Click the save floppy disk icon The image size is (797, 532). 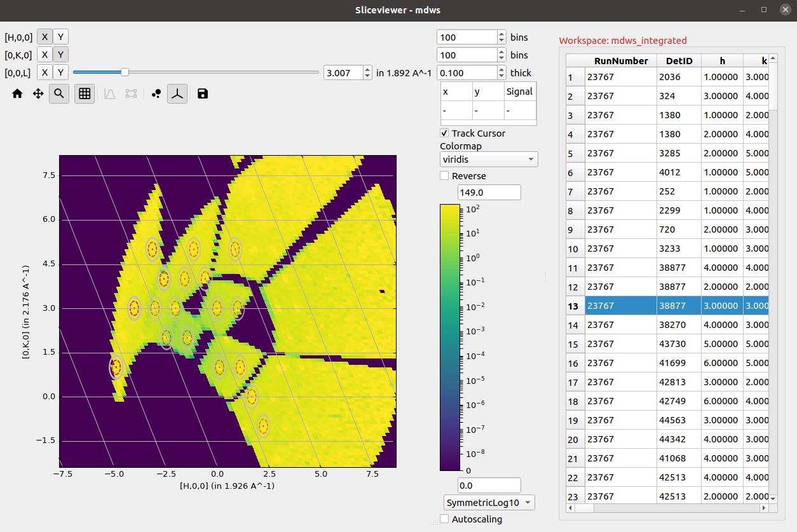(202, 94)
